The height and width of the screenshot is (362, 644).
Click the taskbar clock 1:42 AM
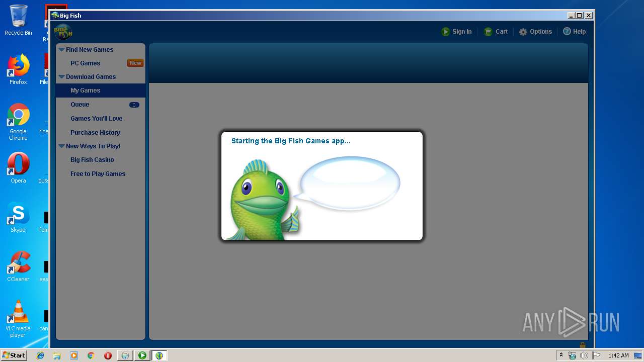pyautogui.click(x=618, y=355)
